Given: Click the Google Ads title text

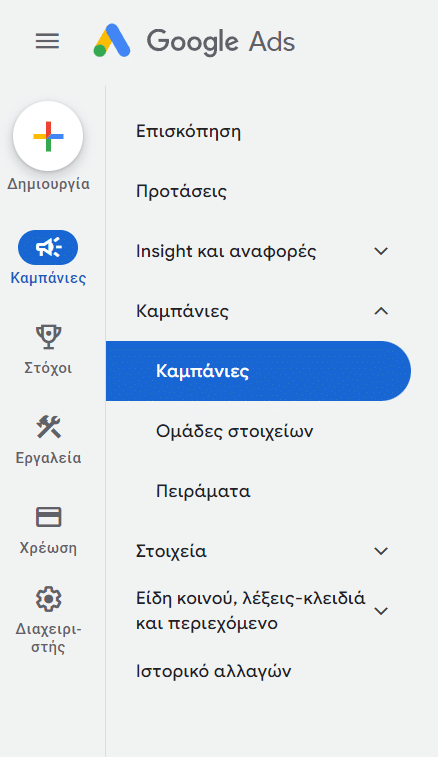Looking at the screenshot, I should pyautogui.click(x=221, y=42).
